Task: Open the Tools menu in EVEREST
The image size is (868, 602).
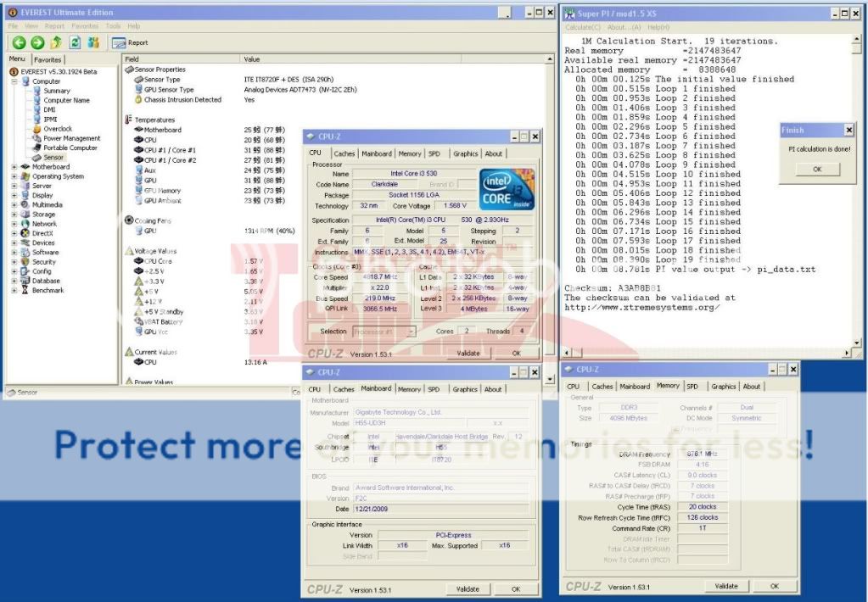Action: [113, 26]
